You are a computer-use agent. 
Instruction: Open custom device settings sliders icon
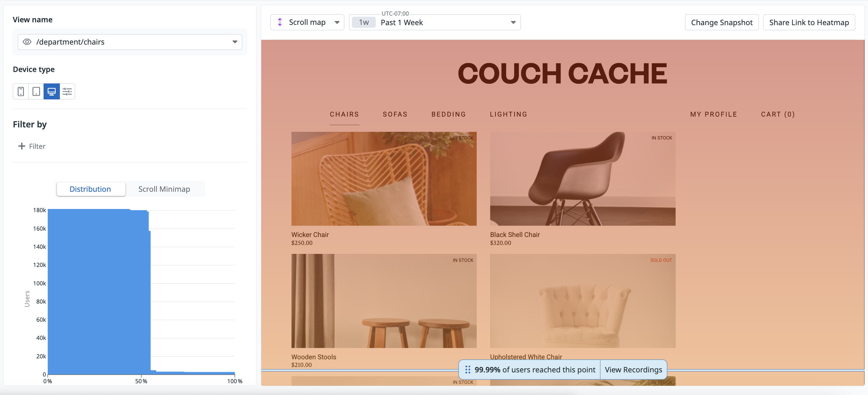[67, 91]
